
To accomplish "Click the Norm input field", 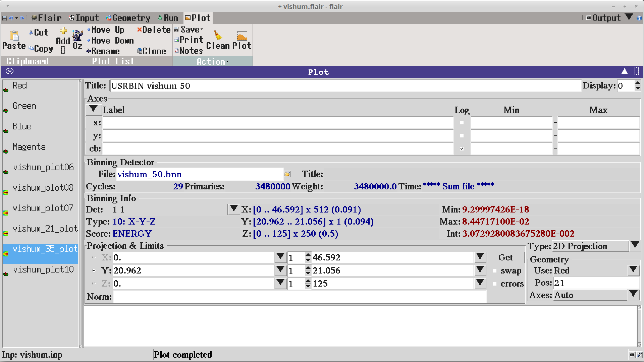I will pos(300,297).
